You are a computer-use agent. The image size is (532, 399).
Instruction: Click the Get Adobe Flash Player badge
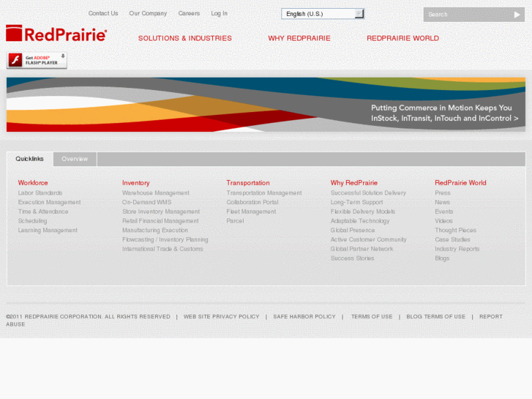(x=37, y=60)
